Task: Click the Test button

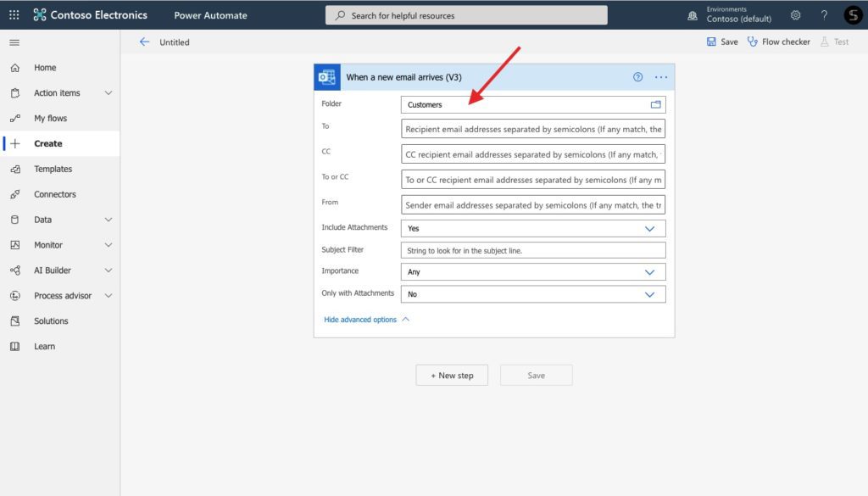Action: click(x=834, y=42)
